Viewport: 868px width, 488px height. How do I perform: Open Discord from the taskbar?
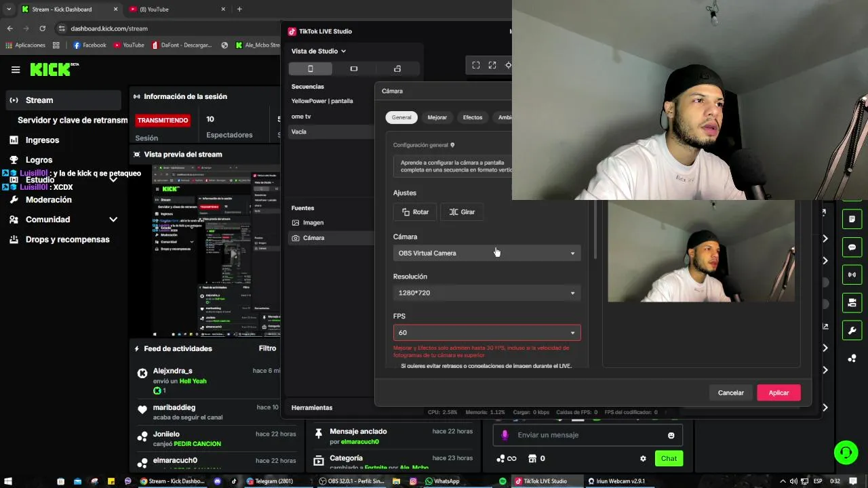217,481
